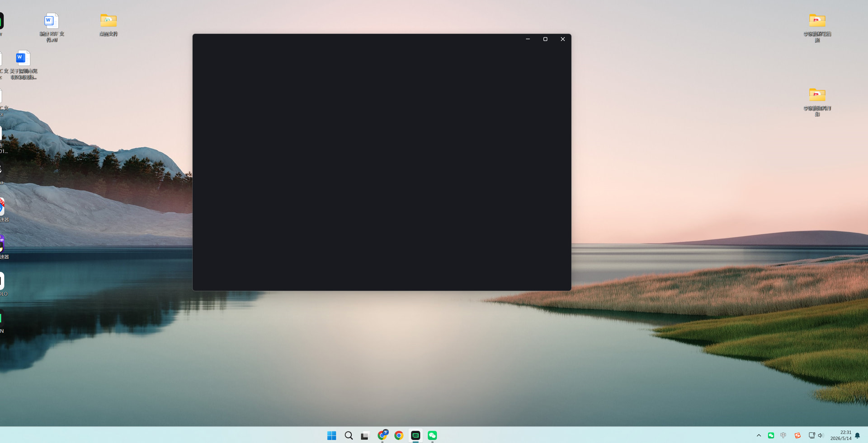The width and height of the screenshot is (868, 443).
Task: Open Sogou input method tray icon
Action: click(x=797, y=435)
